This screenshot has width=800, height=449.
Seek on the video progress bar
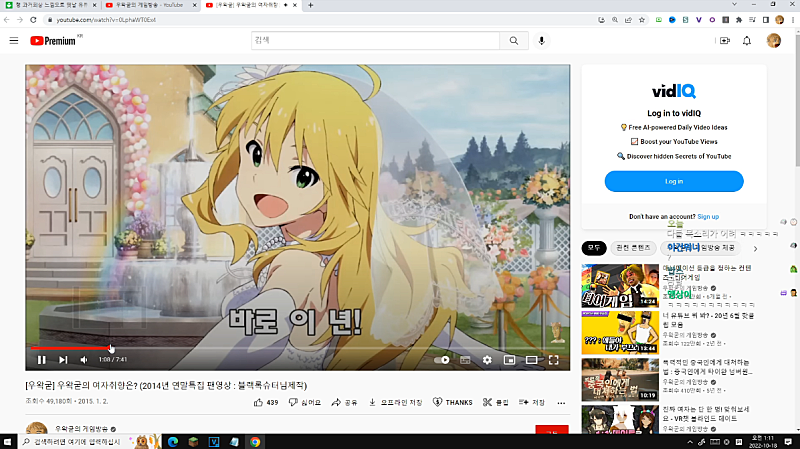click(297, 348)
